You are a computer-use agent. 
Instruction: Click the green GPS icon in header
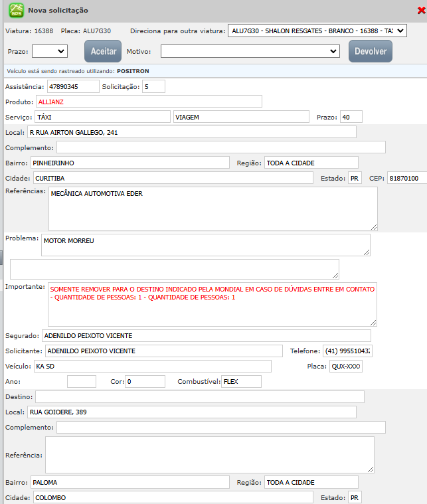[x=15, y=11]
